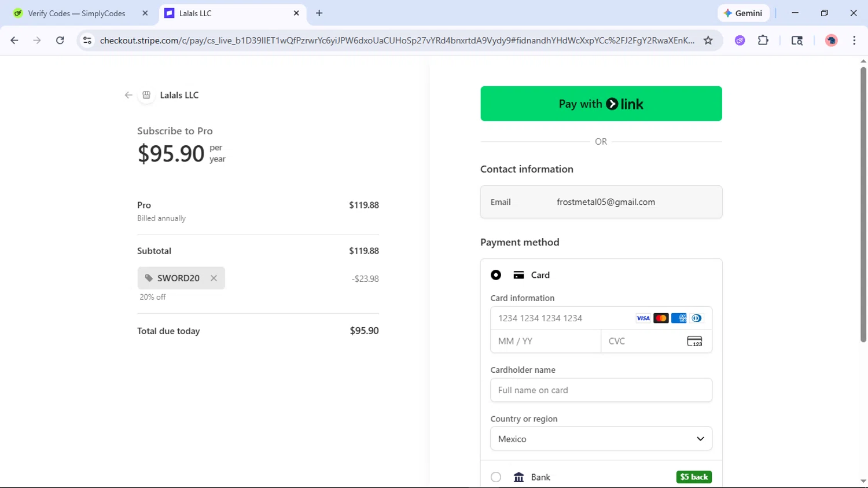Click the 20% off text
The width and height of the screenshot is (868, 488).
click(x=153, y=297)
